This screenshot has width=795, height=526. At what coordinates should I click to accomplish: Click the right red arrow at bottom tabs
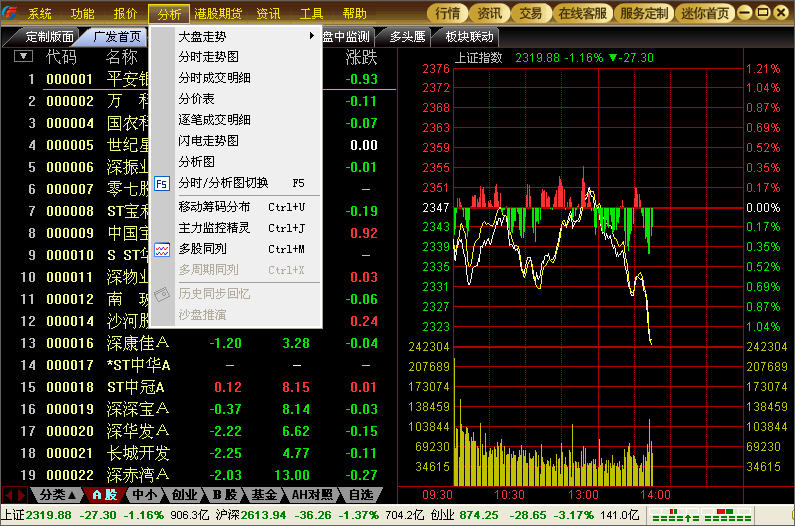(22, 495)
